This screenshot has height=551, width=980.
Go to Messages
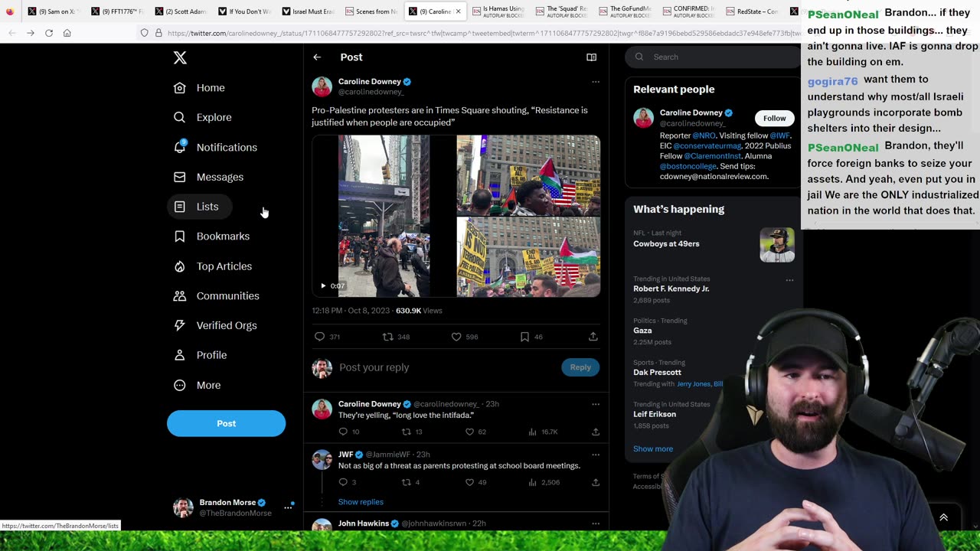click(208, 177)
